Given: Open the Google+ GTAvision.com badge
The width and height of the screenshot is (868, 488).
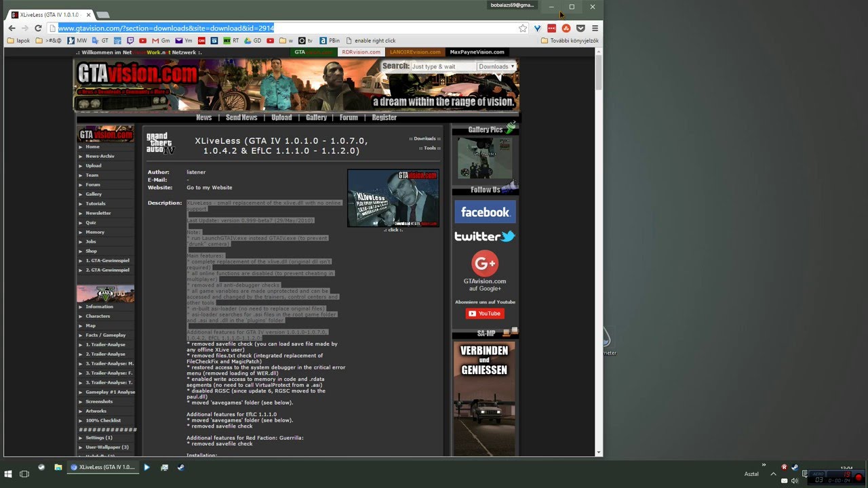Looking at the screenshot, I should point(485,271).
